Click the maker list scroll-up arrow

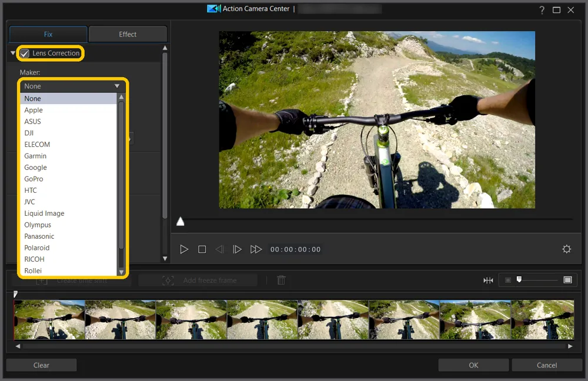click(x=121, y=97)
